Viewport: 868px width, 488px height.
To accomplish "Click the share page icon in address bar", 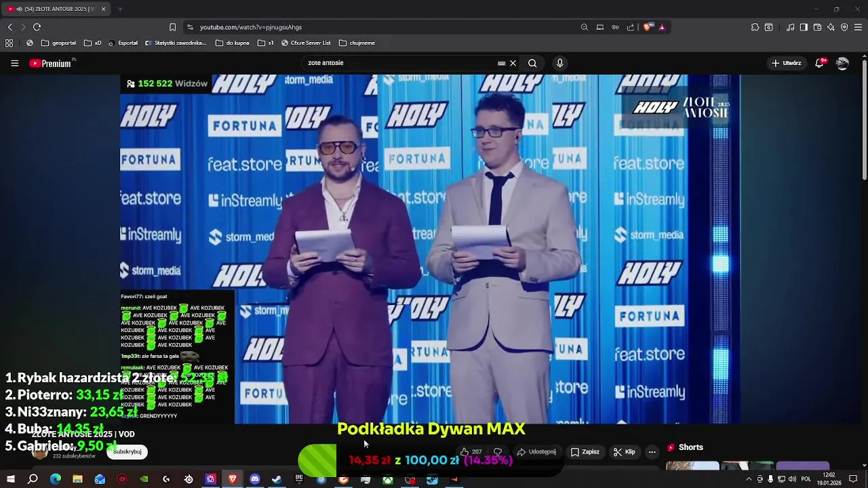I will click(x=631, y=27).
